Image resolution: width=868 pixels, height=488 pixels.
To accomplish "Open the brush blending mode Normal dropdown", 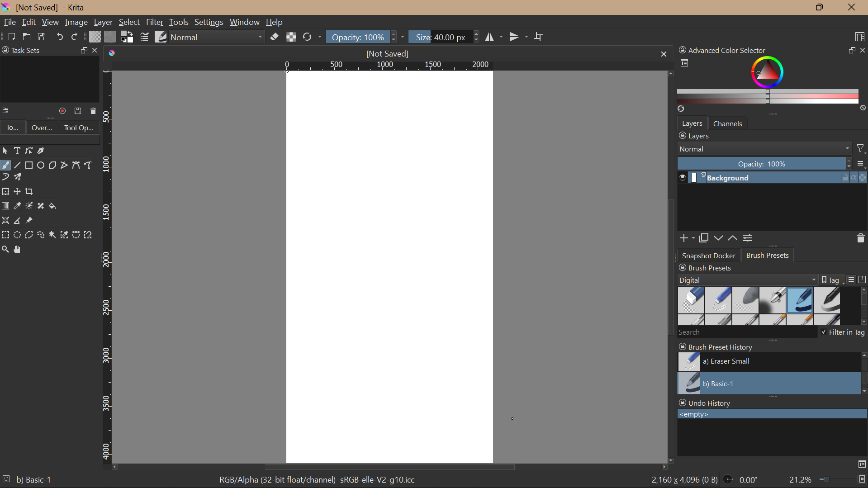I will (x=217, y=37).
